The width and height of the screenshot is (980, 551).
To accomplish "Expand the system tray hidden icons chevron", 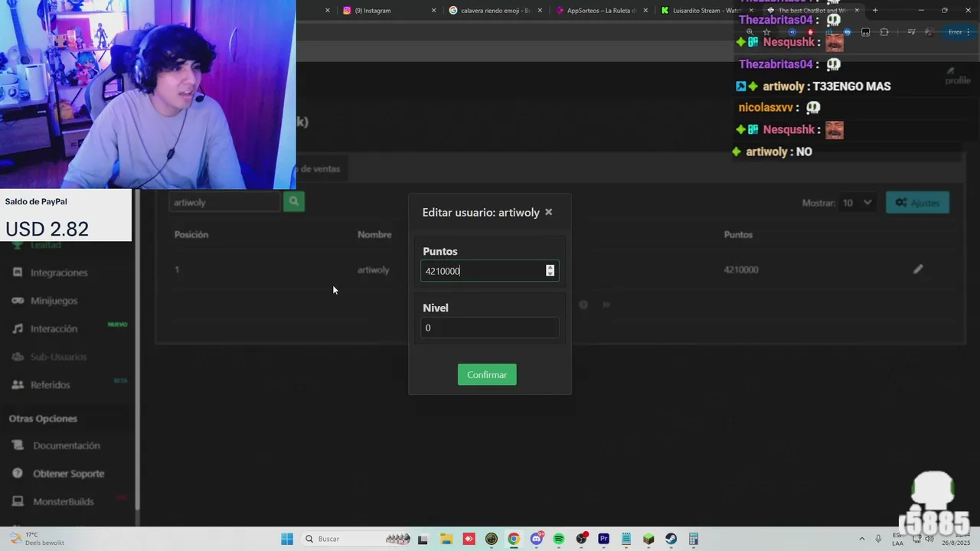I will [x=861, y=539].
